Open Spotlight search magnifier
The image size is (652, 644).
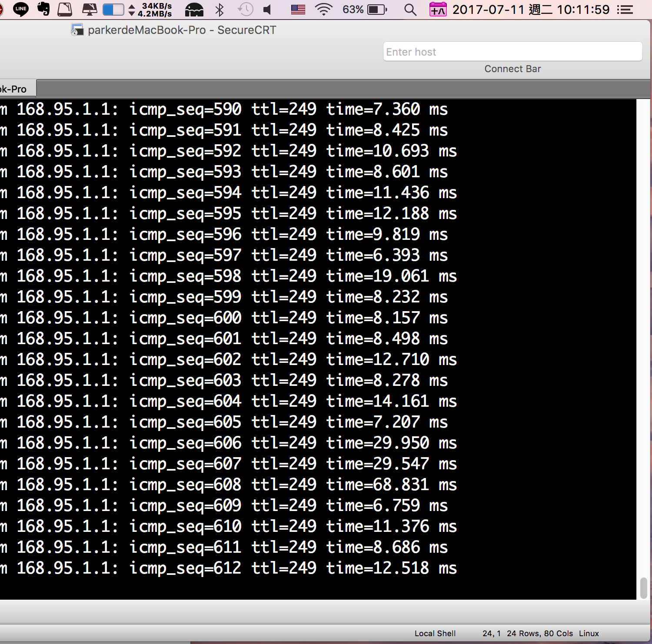pos(410,10)
